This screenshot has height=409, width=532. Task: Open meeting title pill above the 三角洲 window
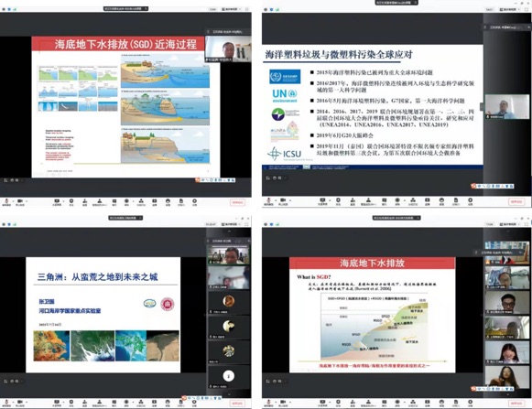pyautogui.click(x=125, y=218)
